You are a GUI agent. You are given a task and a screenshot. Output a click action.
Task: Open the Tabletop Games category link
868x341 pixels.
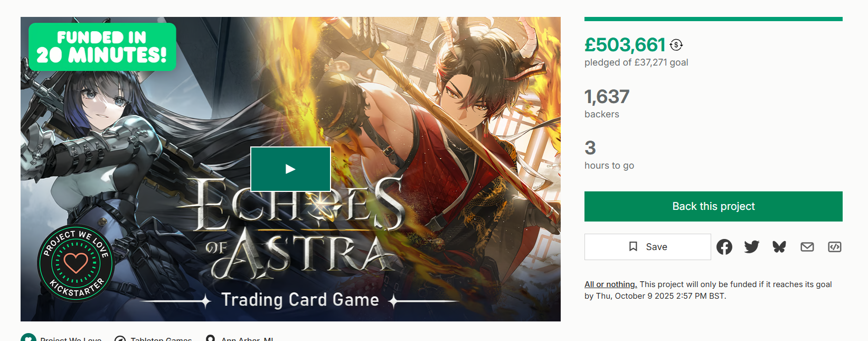coord(161,339)
